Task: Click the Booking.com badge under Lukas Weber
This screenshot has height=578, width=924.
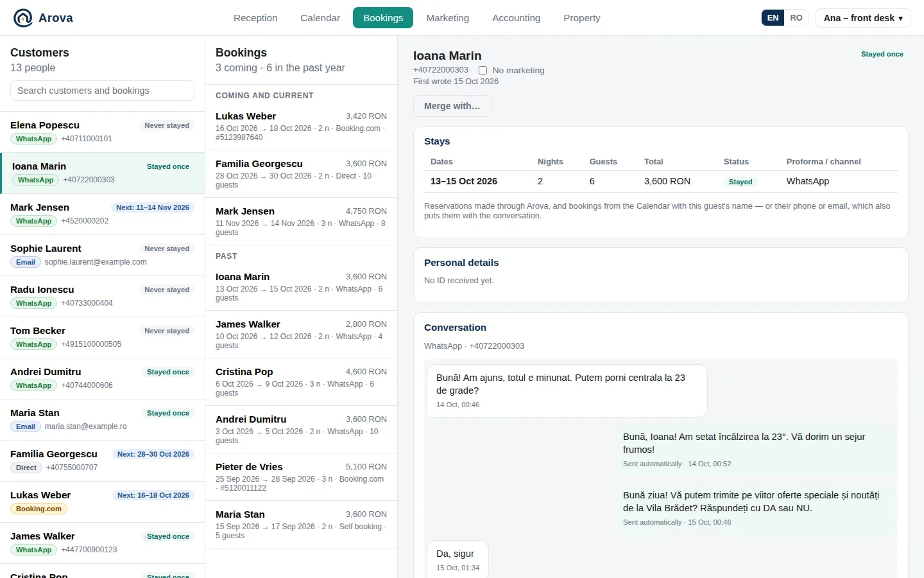Action: click(x=38, y=509)
